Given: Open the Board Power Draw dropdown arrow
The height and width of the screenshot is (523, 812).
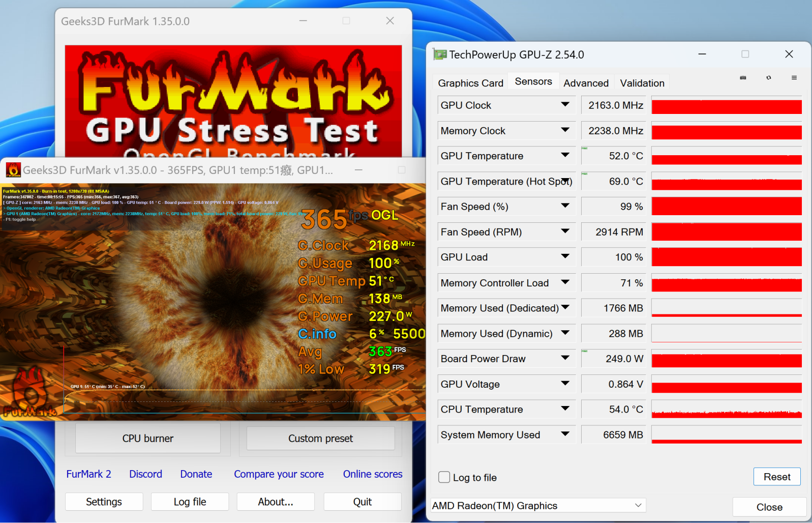Looking at the screenshot, I should [x=565, y=358].
